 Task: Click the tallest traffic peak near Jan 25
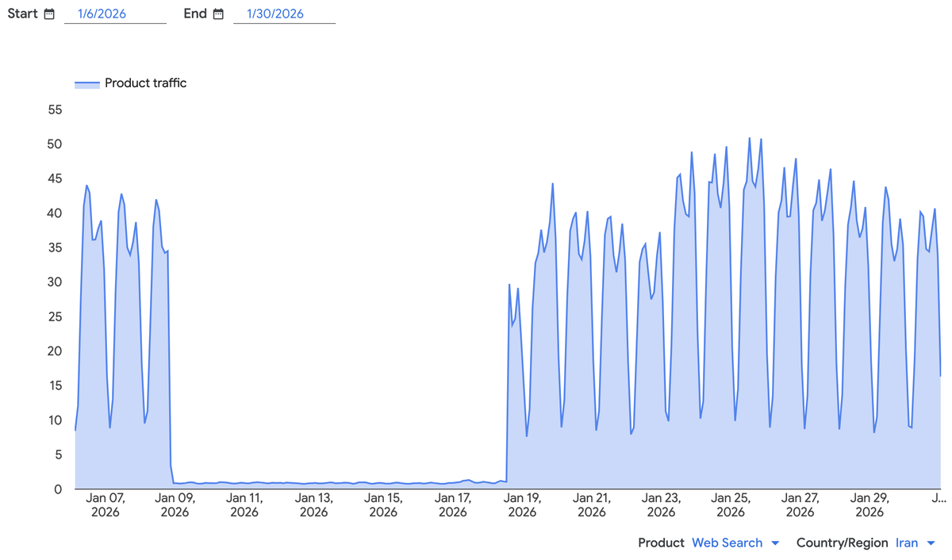(x=751, y=139)
